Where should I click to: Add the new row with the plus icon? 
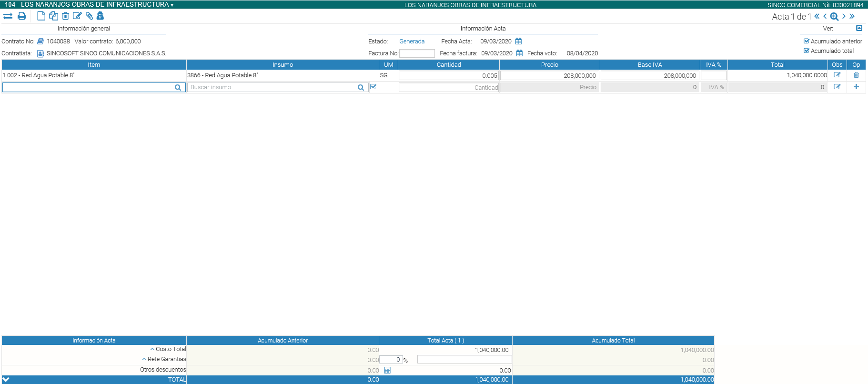click(x=856, y=87)
